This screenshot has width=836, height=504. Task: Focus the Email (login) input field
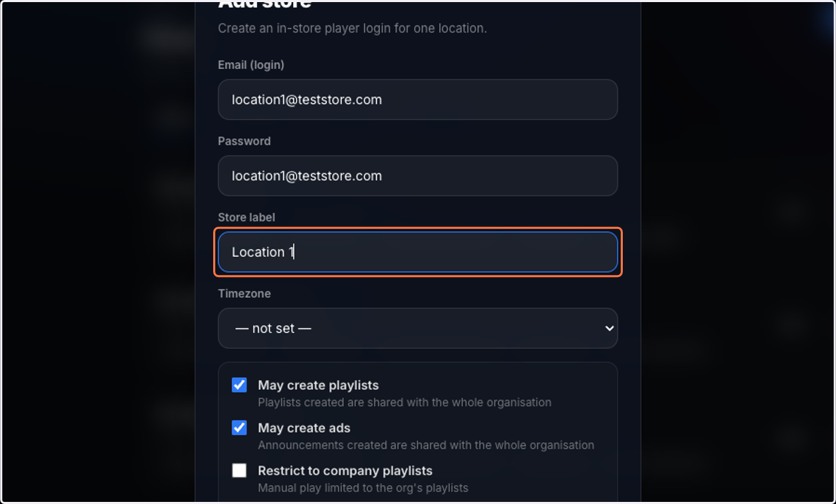[x=417, y=100]
